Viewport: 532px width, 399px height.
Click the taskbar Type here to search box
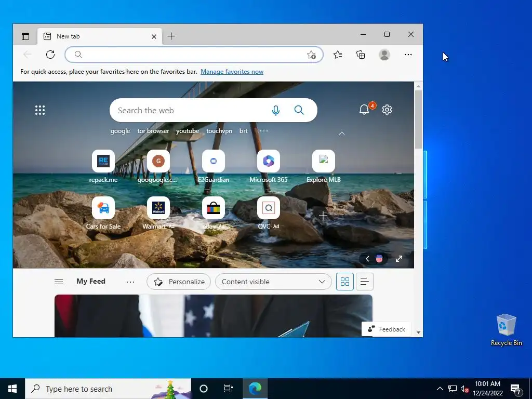108,389
